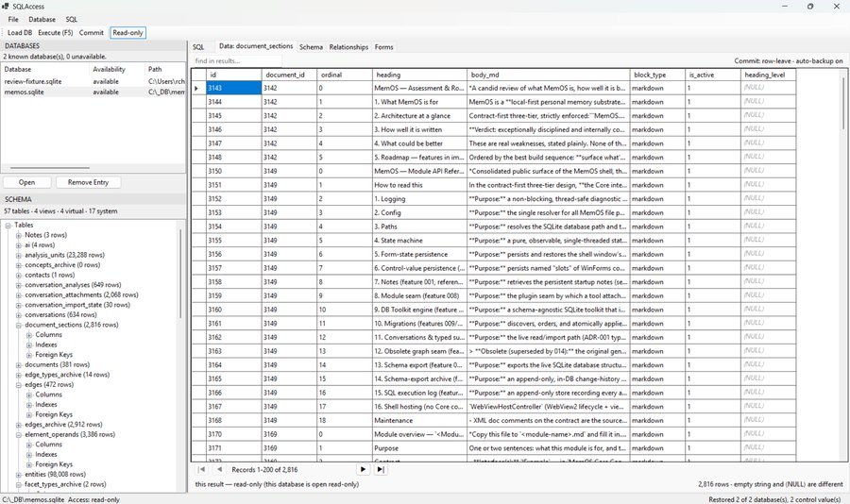Click Commit toolbar button
850x504 pixels.
pos(91,32)
